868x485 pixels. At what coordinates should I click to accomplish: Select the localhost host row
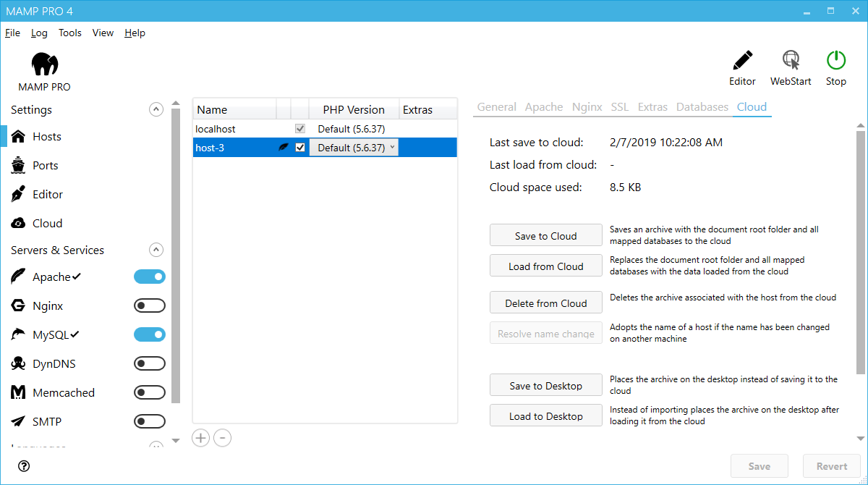click(x=325, y=128)
